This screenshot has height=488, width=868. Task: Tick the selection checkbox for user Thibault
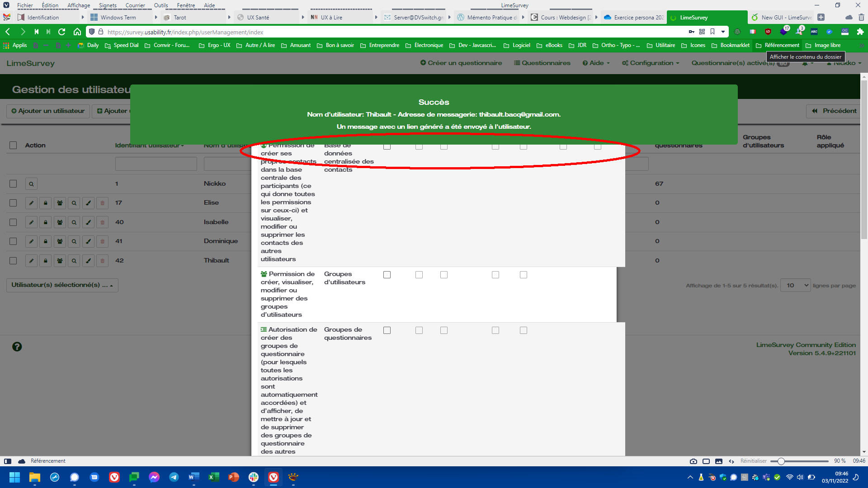(13, 261)
